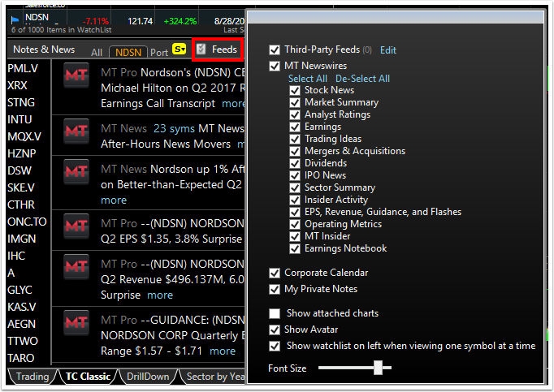This screenshot has height=392, width=554.
Task: Select TARO in the watchlist
Action: coord(21,358)
